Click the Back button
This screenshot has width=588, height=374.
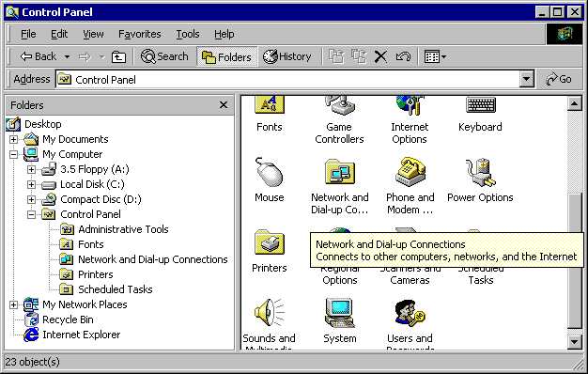pos(39,57)
